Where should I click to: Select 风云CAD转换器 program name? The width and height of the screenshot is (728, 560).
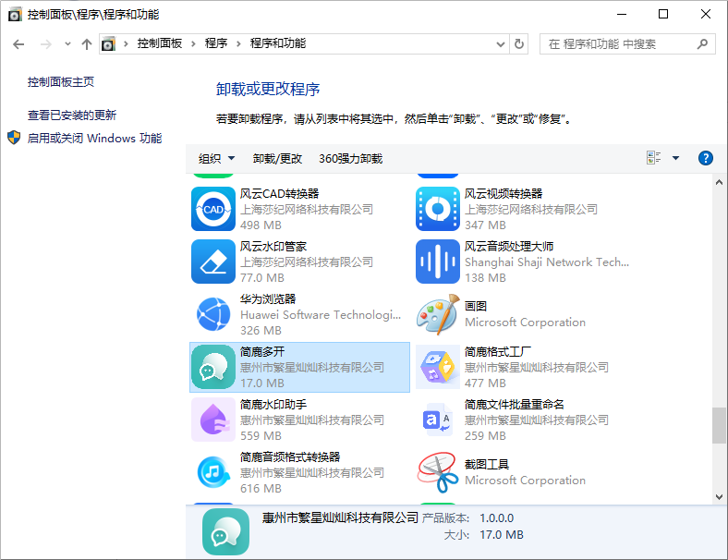point(279,194)
